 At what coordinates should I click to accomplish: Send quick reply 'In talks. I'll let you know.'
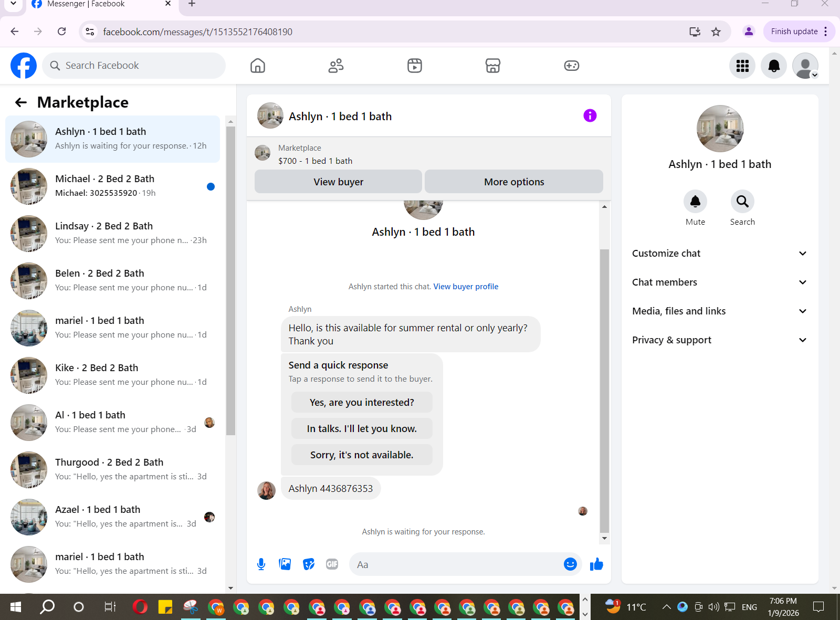click(362, 428)
